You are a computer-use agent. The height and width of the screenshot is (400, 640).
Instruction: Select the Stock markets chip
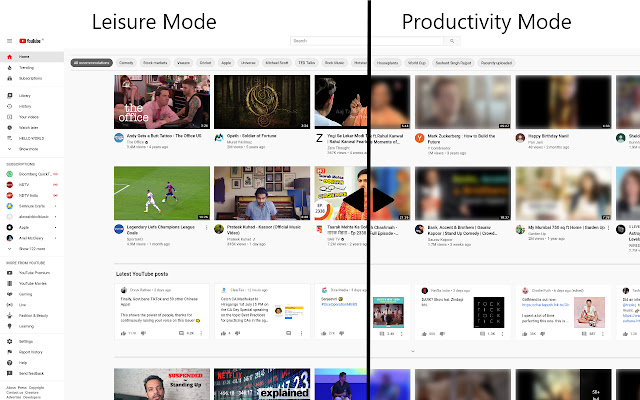[155, 63]
